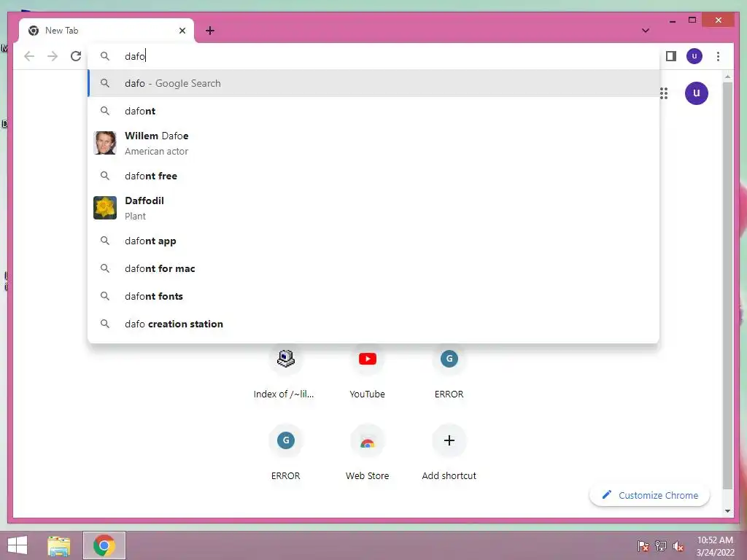Image resolution: width=747 pixels, height=560 pixels.
Task: Select the Willem Dafoe suggestion
Action: (373, 143)
